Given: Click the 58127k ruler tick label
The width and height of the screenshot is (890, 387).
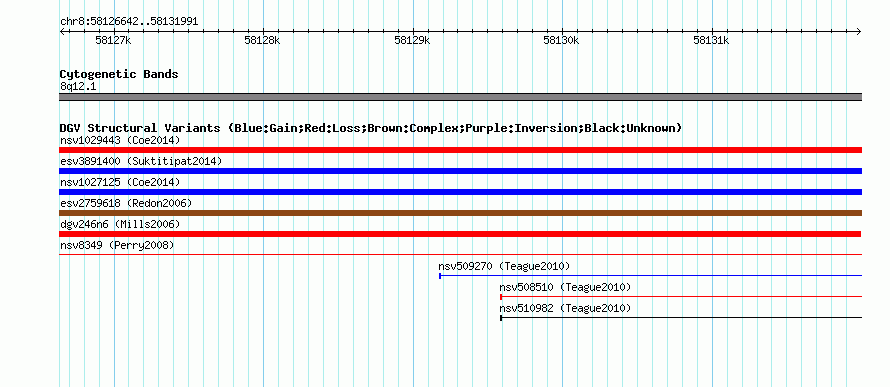Looking at the screenshot, I should point(114,40).
